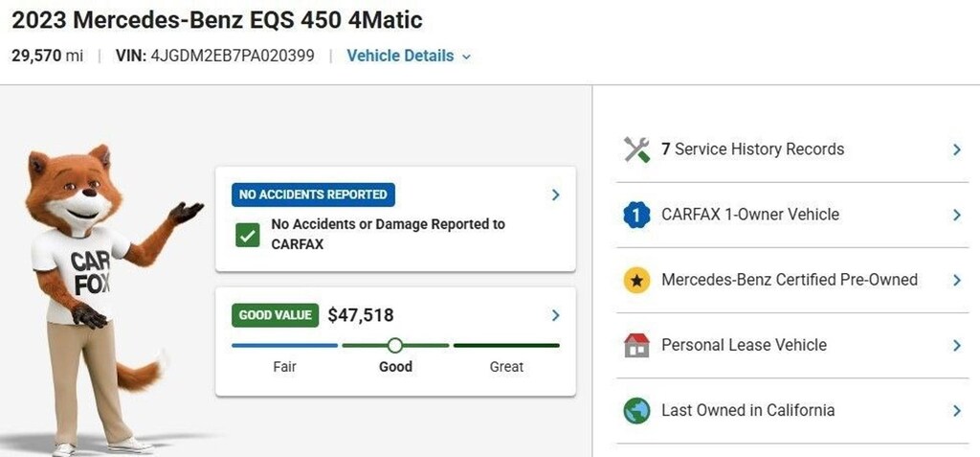Click the yellow star Certified Pre-Owned icon

pos(636,280)
